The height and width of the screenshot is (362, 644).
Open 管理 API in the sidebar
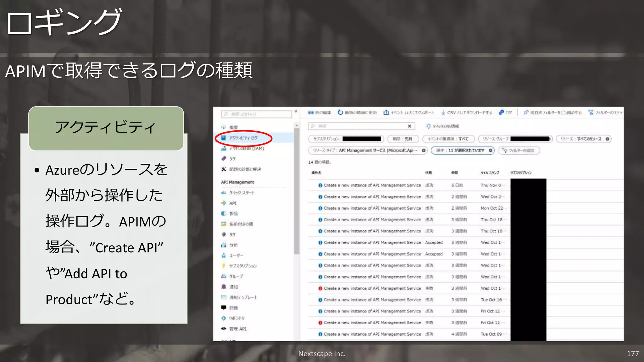234,329
